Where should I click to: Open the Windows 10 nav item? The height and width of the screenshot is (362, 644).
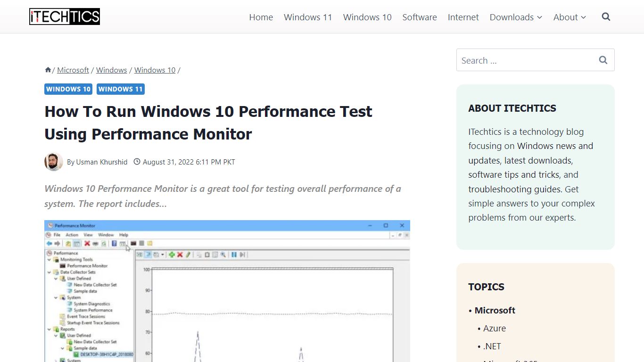coord(367,17)
